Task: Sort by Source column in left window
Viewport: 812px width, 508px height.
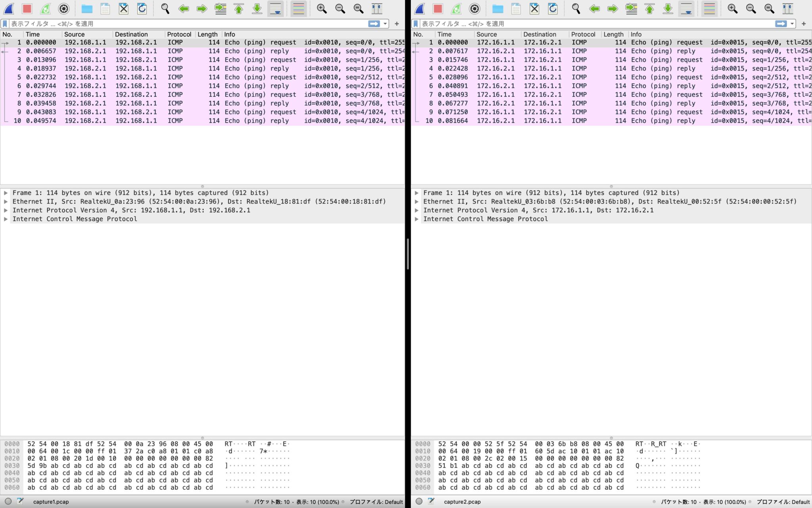Action: 88,35
